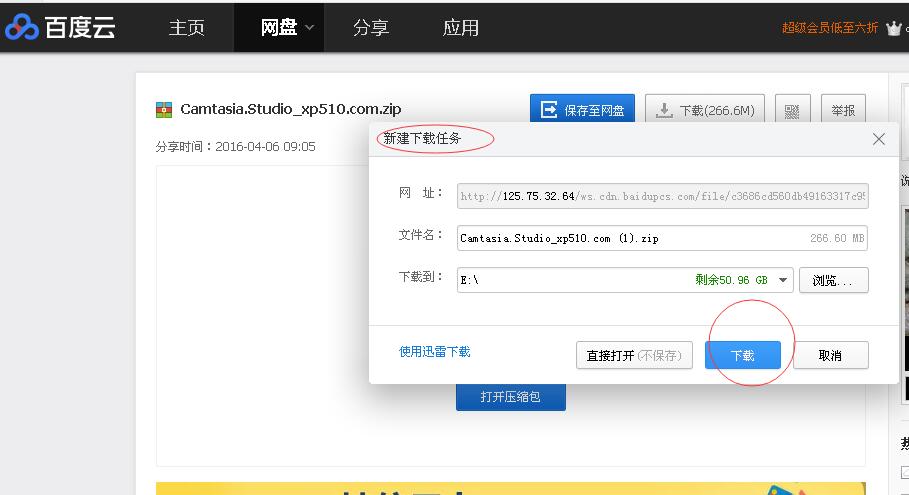Switch to the 分享 tab
The image size is (909, 495).
click(371, 27)
